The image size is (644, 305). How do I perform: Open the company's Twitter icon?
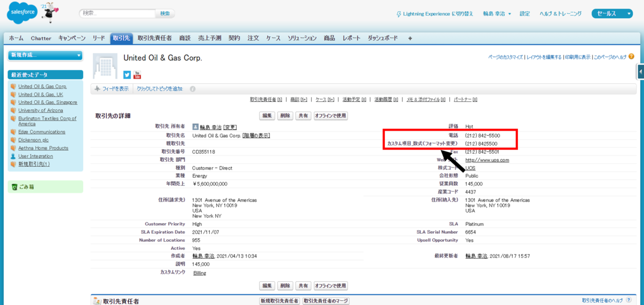(x=127, y=75)
